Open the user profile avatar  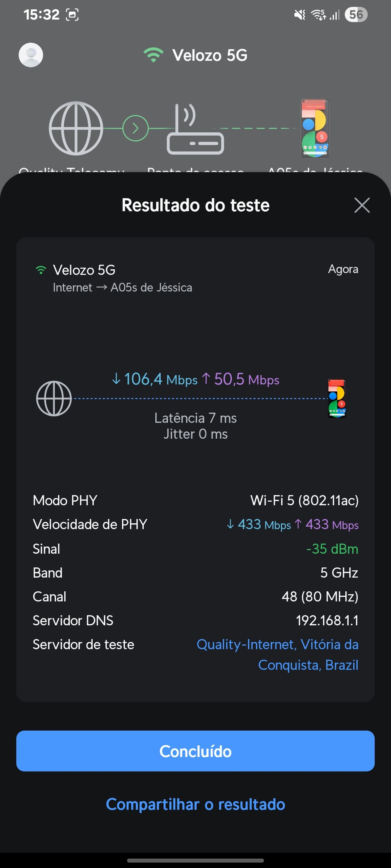[31, 55]
